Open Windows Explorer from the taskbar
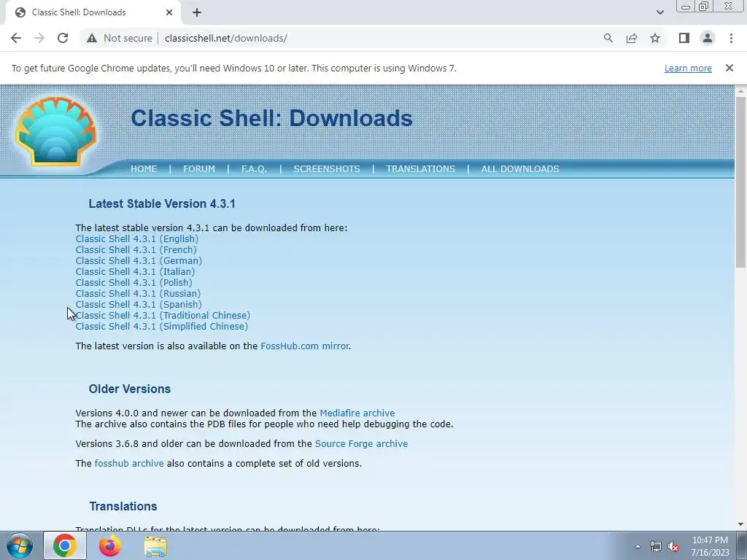 pyautogui.click(x=155, y=546)
